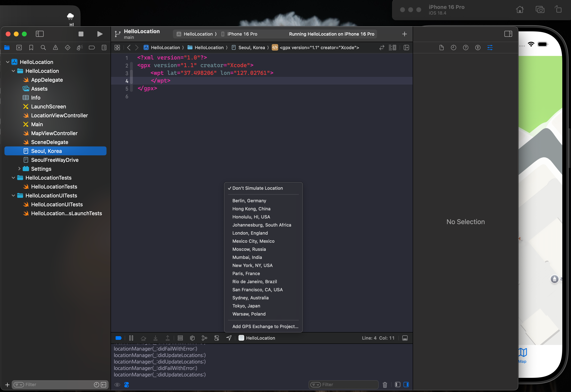Show the Quick Help inspector
Image resolution: width=571 pixels, height=392 pixels.
tap(466, 48)
